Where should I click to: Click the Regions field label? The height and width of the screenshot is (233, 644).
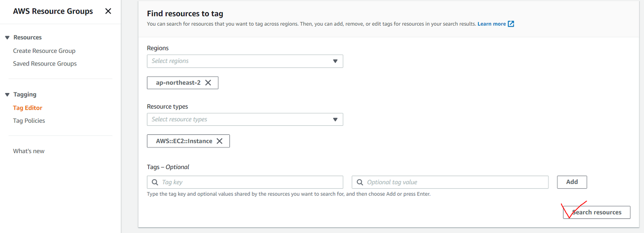tap(158, 48)
